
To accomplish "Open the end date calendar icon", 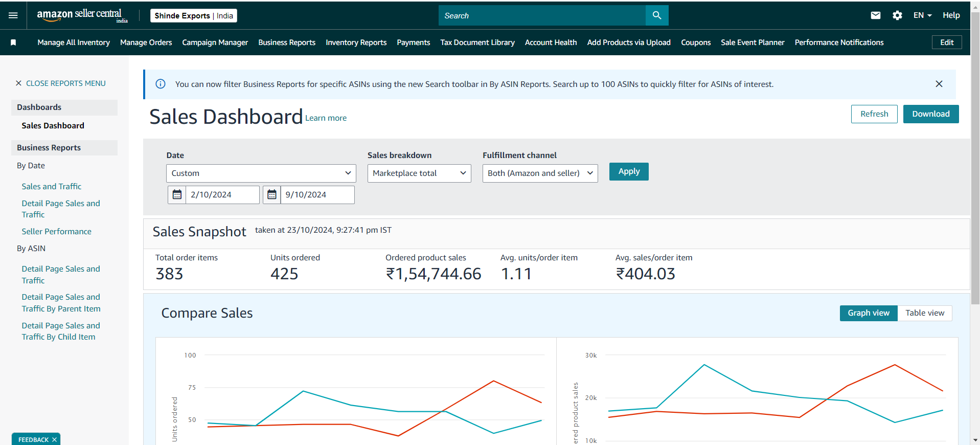I will click(272, 195).
